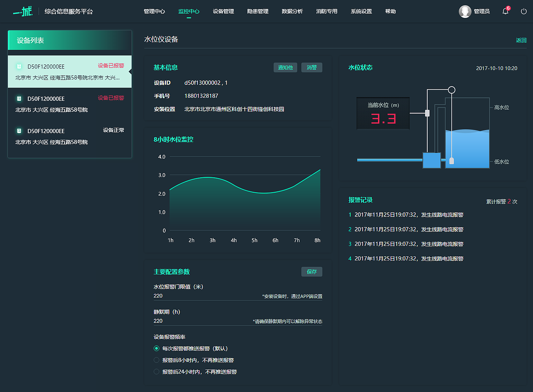This screenshot has width=533, height=392.
Task: Open 数据分析 from the top navigation
Action: coord(292,11)
